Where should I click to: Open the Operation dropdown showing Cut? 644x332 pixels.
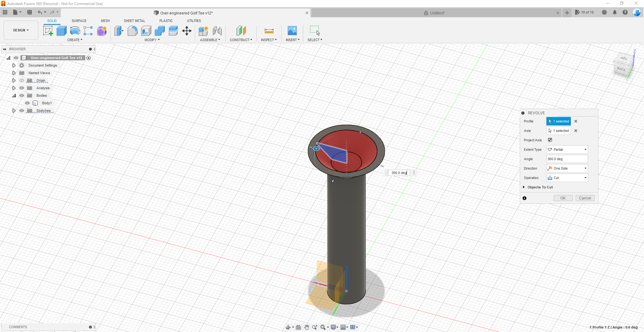click(567, 178)
